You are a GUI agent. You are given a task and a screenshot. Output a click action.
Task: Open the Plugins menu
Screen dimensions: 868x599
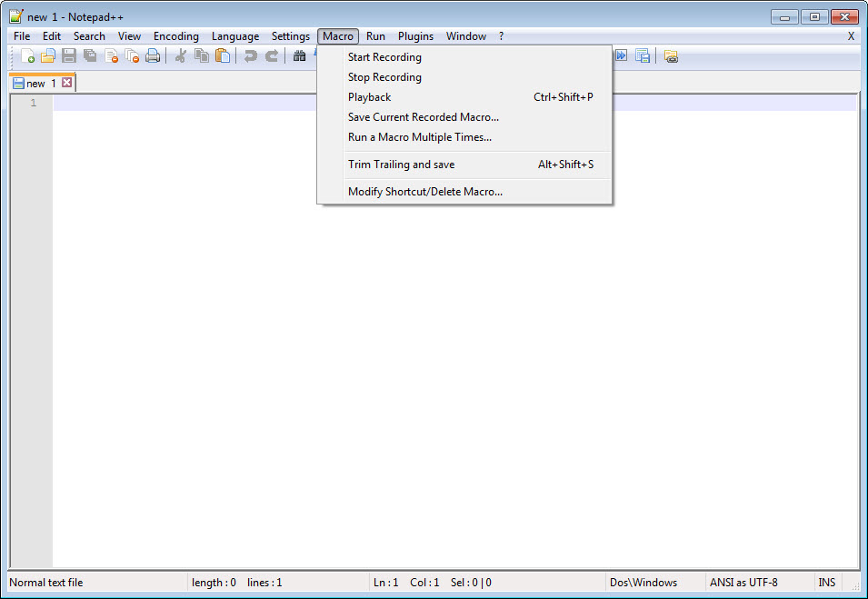[415, 36]
